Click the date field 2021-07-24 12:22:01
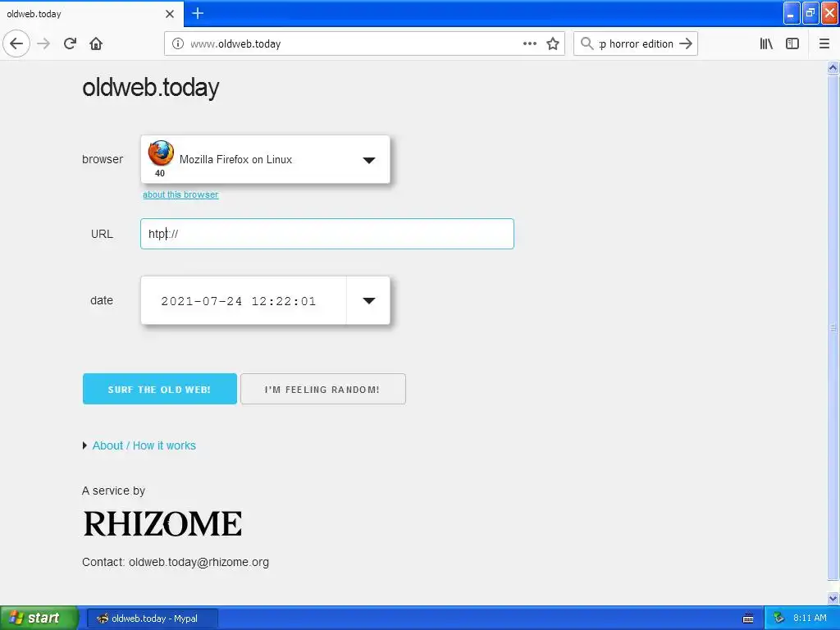The height and width of the screenshot is (630, 840). click(239, 301)
